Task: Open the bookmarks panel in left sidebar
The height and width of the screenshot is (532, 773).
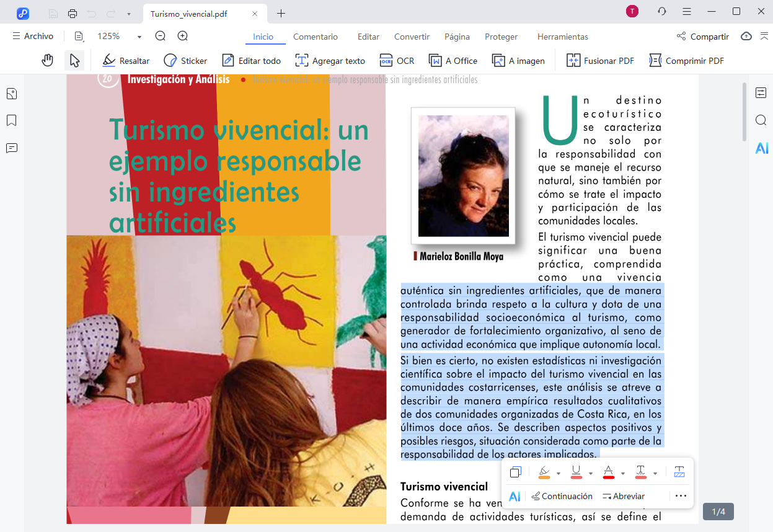Action: pos(11,120)
